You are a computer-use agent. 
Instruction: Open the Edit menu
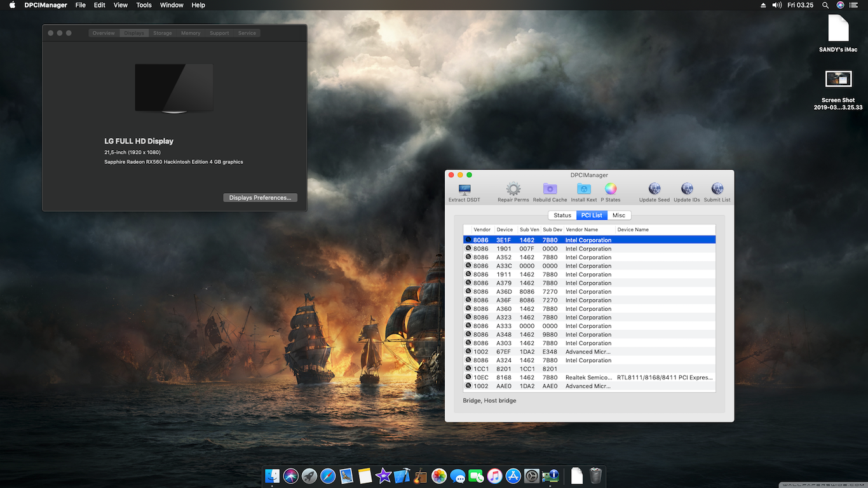100,5
